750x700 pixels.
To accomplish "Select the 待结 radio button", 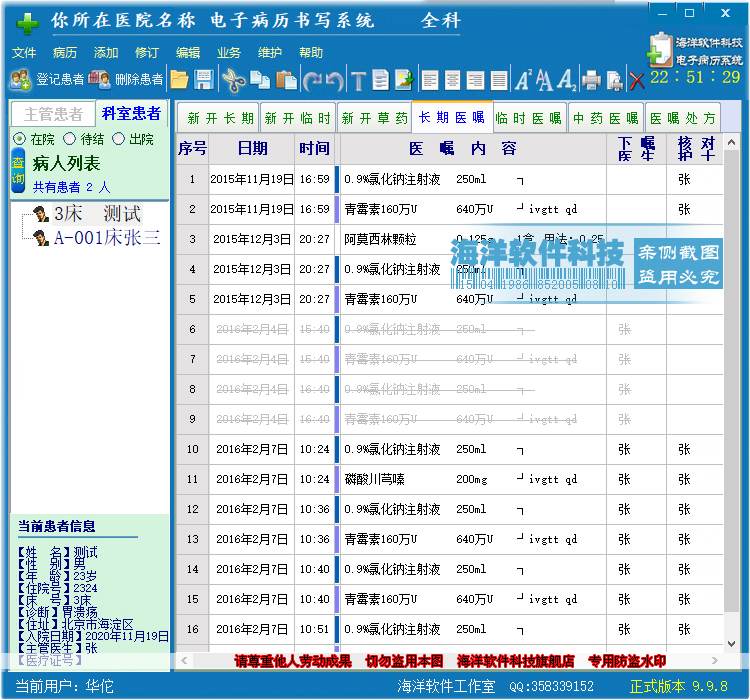I will (x=70, y=139).
